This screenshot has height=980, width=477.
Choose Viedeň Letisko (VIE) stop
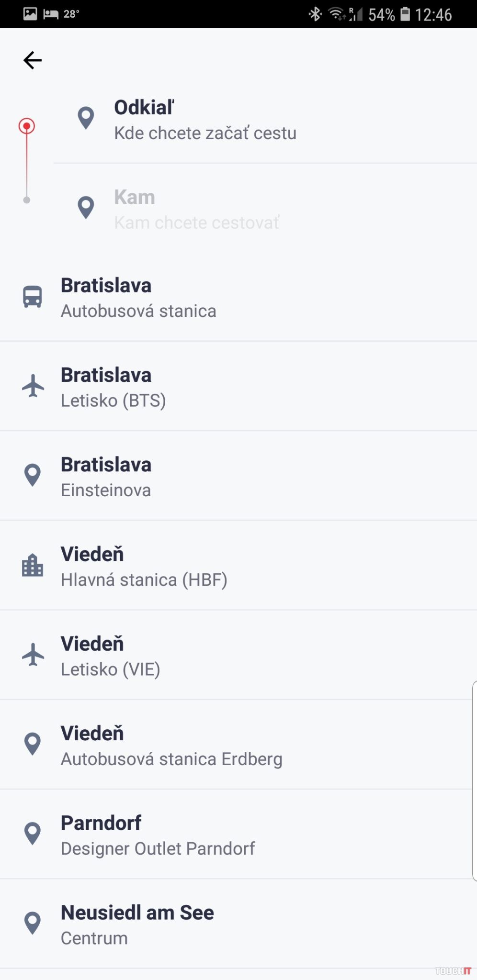(x=111, y=656)
